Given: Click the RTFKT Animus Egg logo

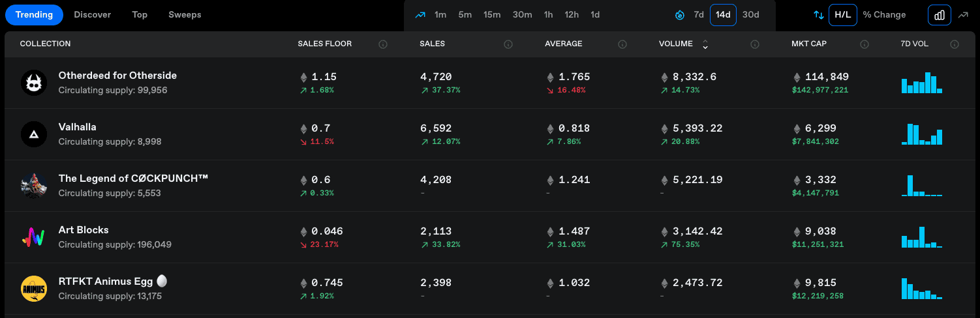Looking at the screenshot, I should pos(33,289).
